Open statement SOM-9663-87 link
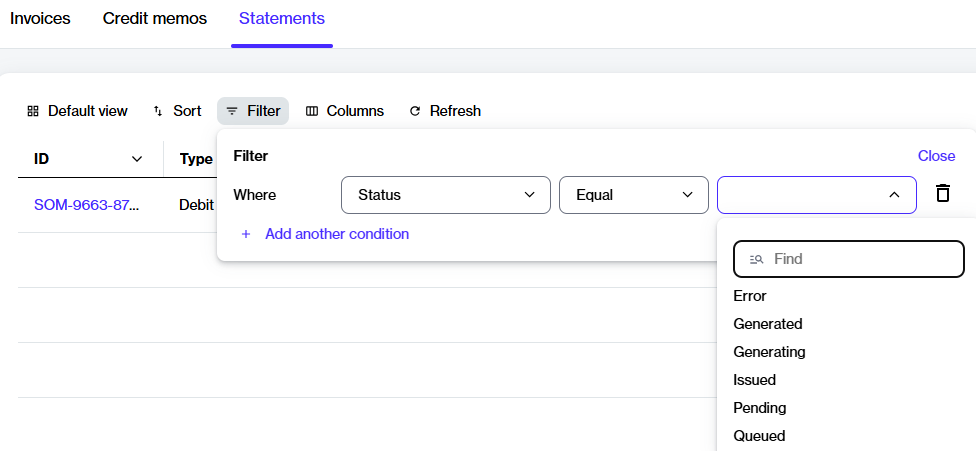This screenshot has height=451, width=976. (x=86, y=205)
